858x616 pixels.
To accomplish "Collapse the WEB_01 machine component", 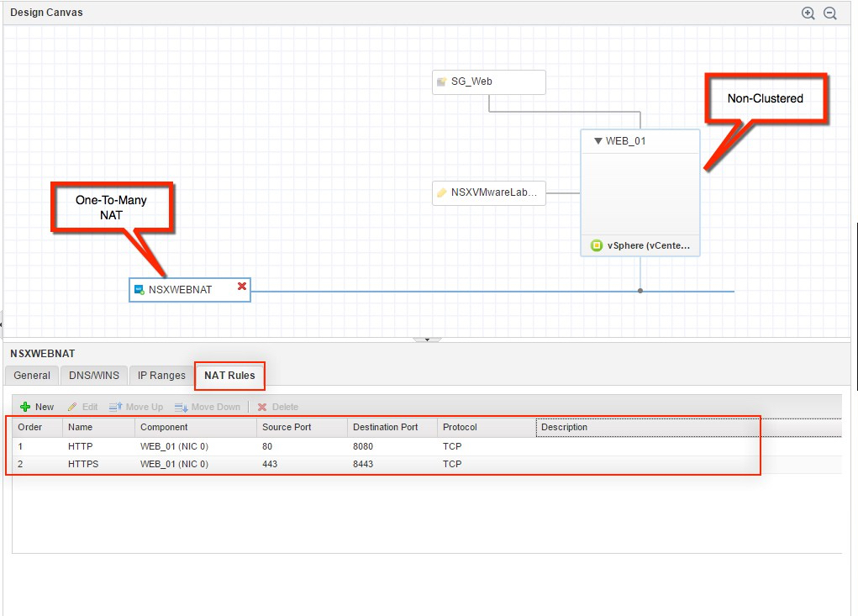I will [x=597, y=141].
